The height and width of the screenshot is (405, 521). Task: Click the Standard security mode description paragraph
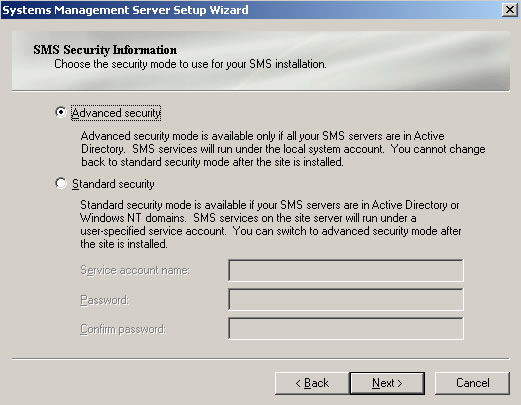point(271,224)
